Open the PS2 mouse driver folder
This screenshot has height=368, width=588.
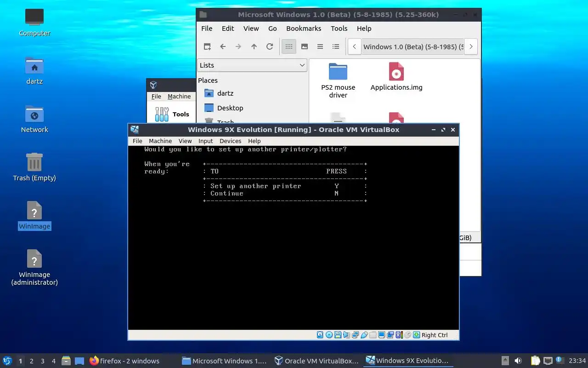[338, 81]
